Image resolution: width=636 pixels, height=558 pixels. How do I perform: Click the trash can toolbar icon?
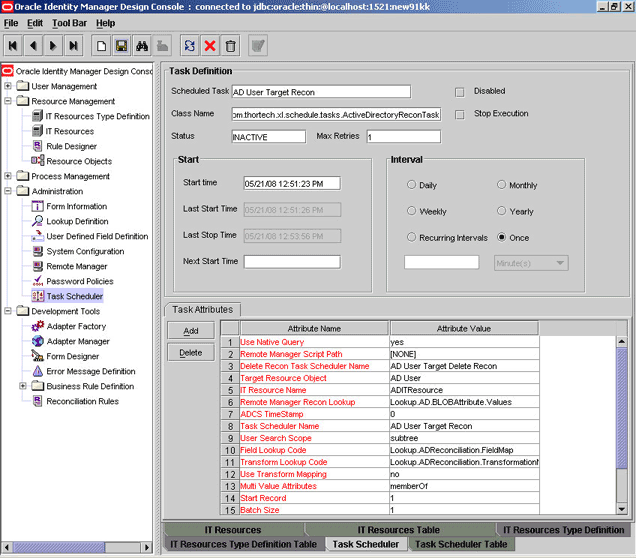coord(231,46)
